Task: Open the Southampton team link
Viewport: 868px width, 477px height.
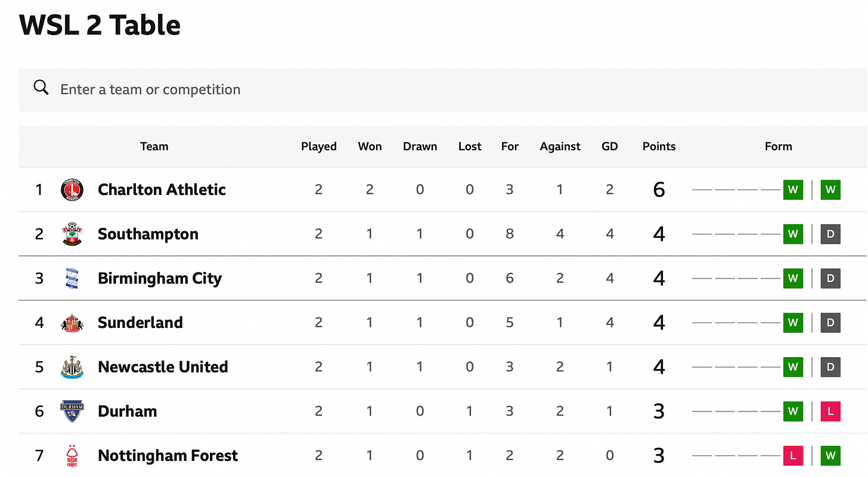Action: coord(148,234)
